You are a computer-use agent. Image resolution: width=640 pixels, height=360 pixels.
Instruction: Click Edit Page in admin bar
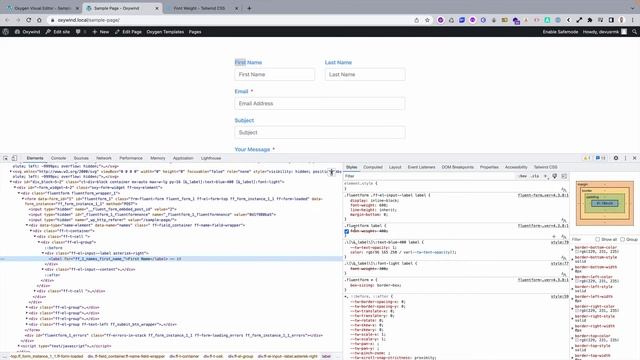(x=128, y=32)
